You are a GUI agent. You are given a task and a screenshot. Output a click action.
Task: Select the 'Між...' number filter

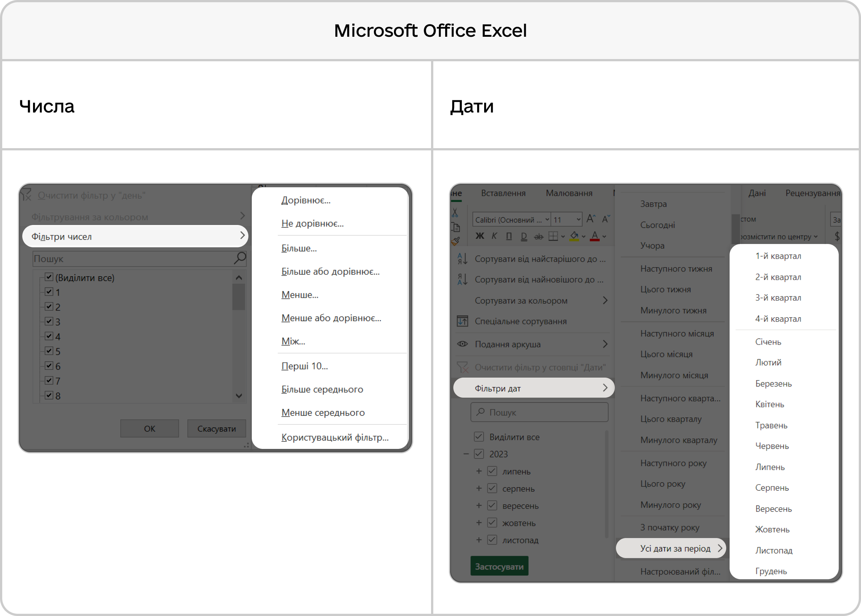click(x=293, y=341)
